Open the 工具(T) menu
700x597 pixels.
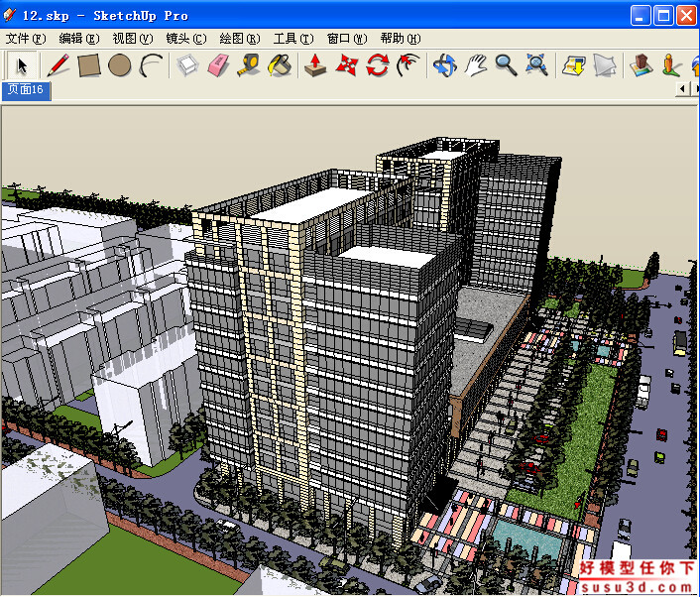(x=293, y=39)
